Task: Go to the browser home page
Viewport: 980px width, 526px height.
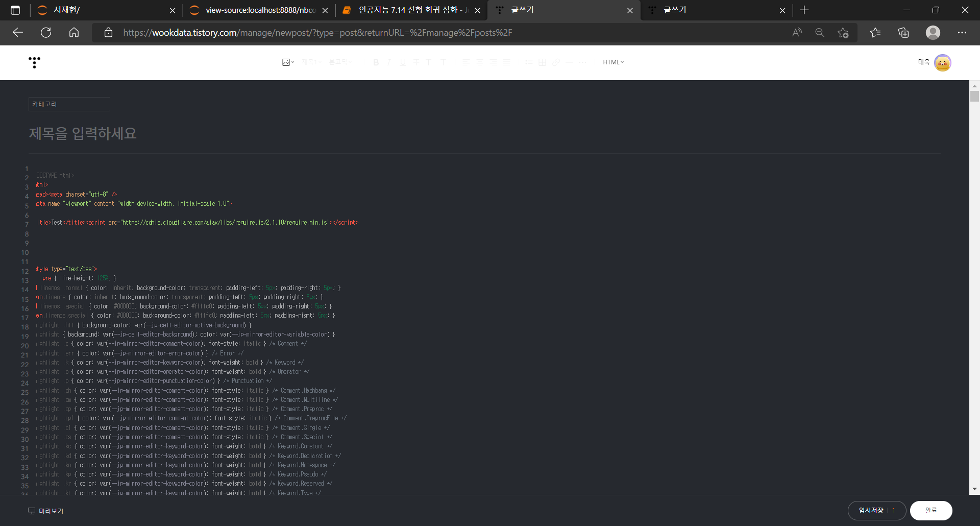Action: [74, 33]
